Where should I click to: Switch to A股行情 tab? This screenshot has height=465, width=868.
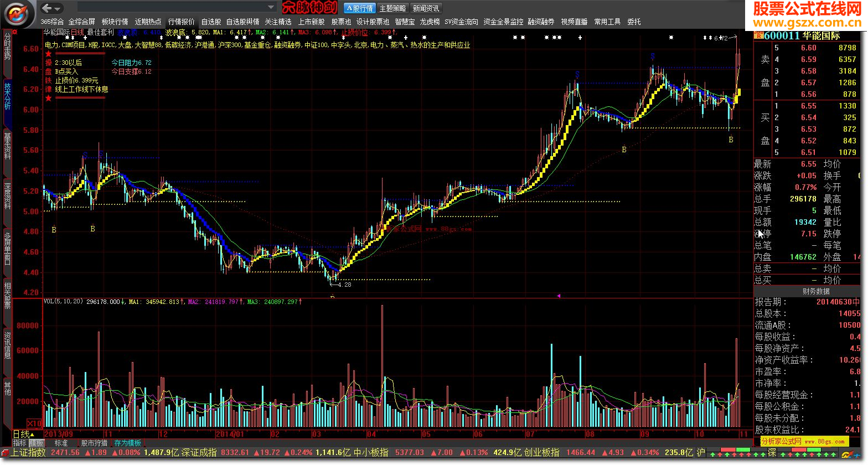tap(359, 8)
